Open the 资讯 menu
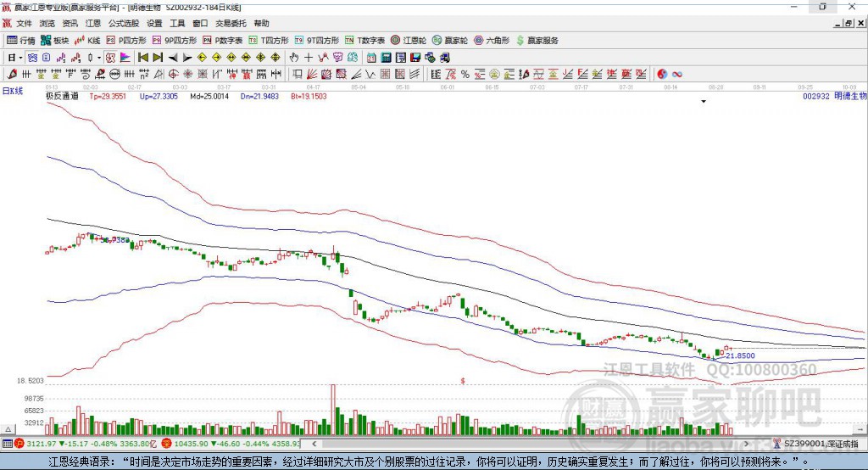Viewport: 868px width, 470px height. point(70,23)
